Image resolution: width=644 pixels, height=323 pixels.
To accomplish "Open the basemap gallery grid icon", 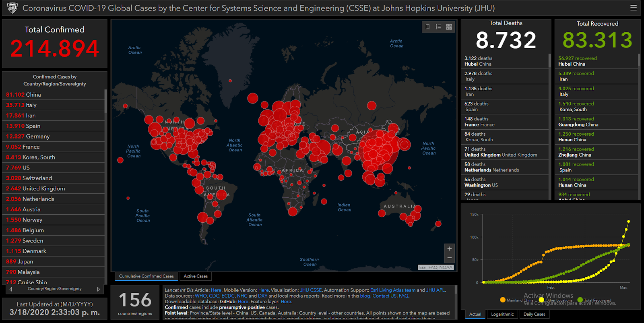I will [x=449, y=27].
